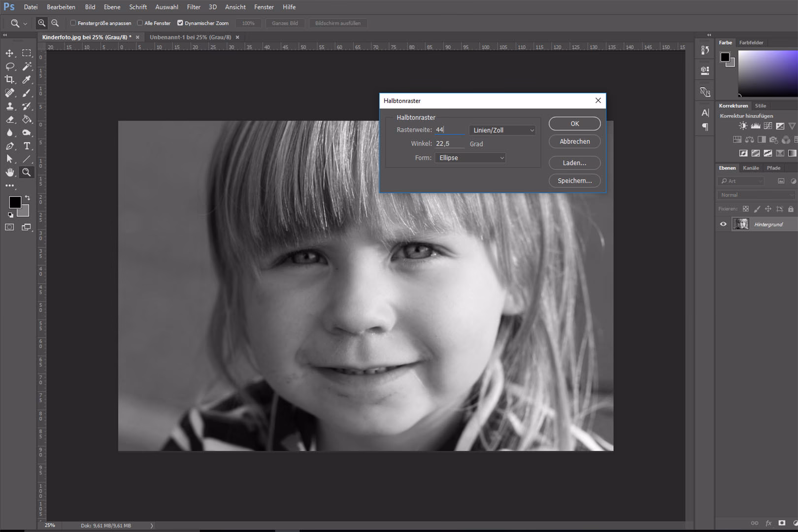This screenshot has height=532, width=798.
Task: Open the Linien/Zoll unit dropdown
Action: pos(502,130)
